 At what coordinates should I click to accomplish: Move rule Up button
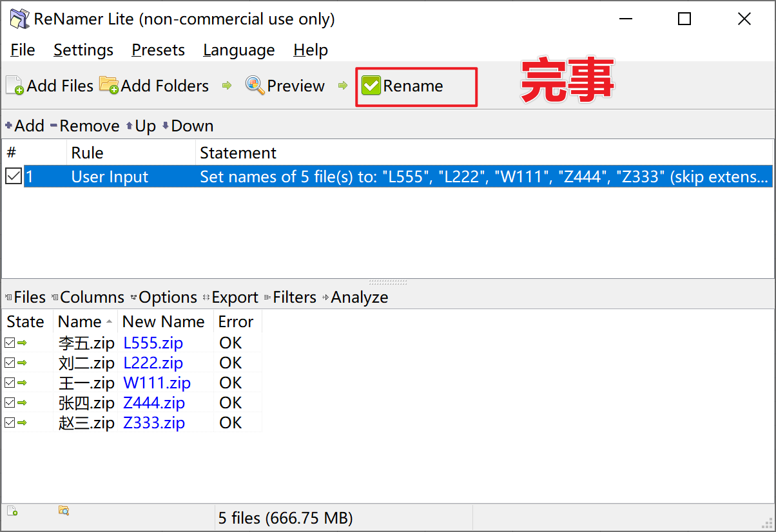coord(141,126)
